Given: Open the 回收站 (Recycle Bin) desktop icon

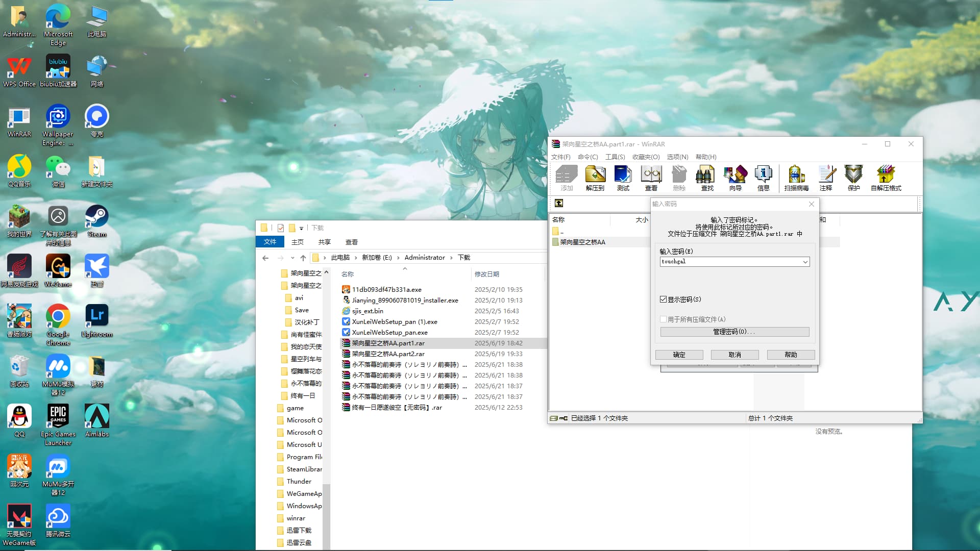Looking at the screenshot, I should click(x=19, y=371).
